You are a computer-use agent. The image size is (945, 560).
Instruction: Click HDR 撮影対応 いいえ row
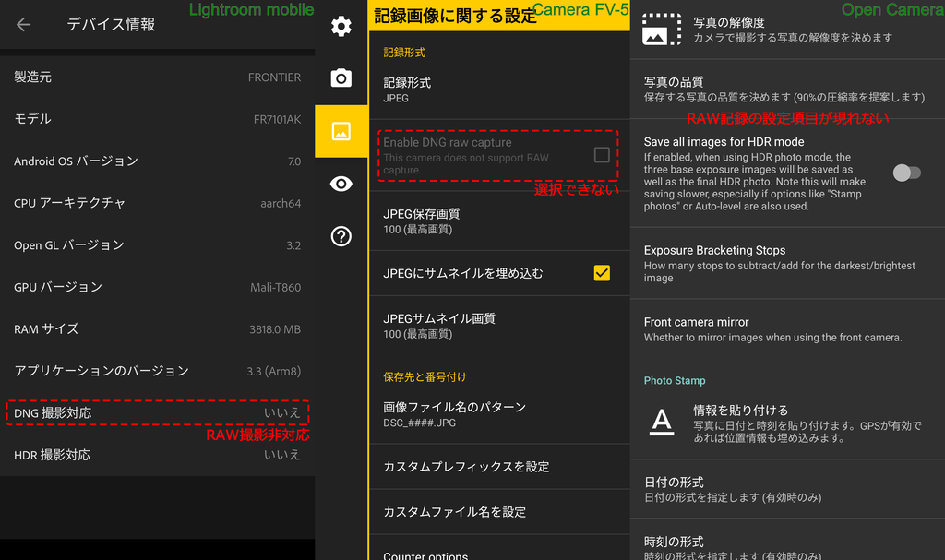pos(157,455)
